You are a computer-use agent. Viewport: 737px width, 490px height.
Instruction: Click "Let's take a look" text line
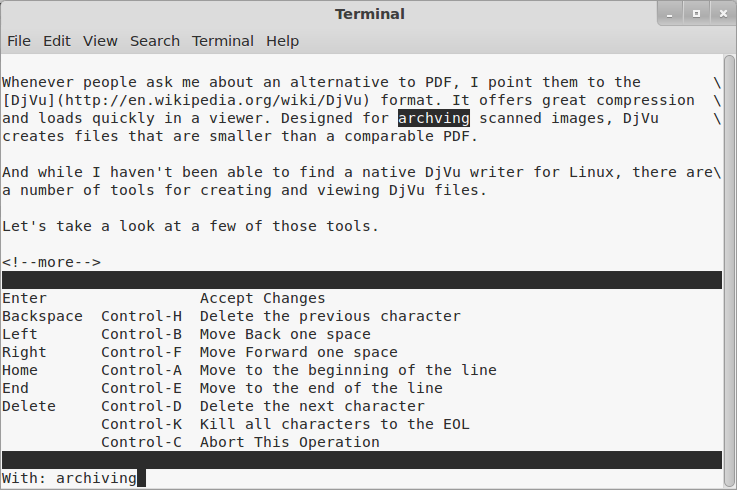point(190,226)
